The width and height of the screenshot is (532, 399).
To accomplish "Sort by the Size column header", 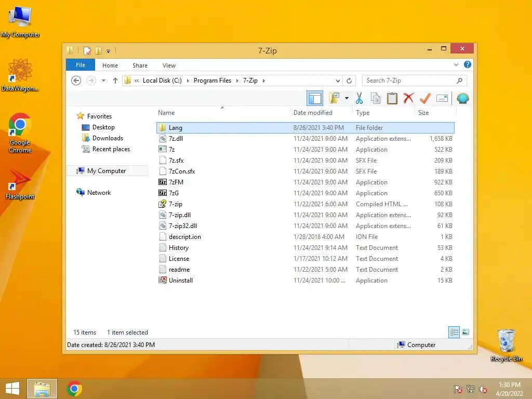I will point(423,113).
